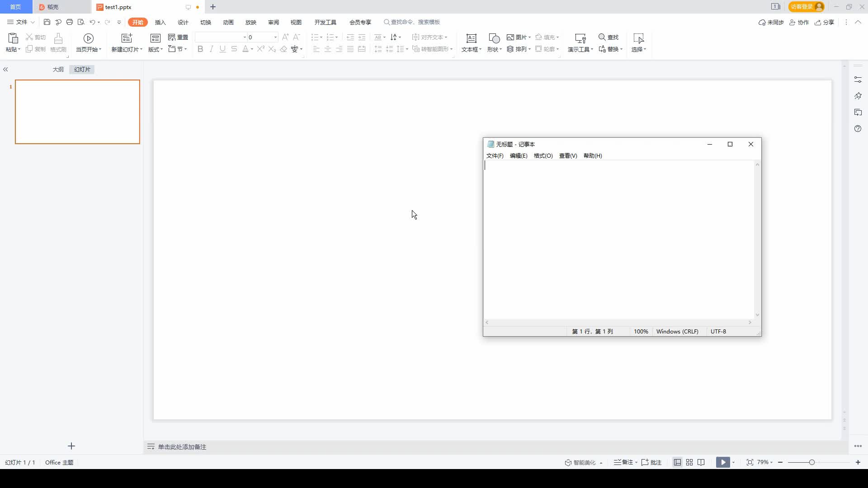Expand the 版式 layout dropdown
Image resolution: width=868 pixels, height=488 pixels.
pyautogui.click(x=156, y=49)
